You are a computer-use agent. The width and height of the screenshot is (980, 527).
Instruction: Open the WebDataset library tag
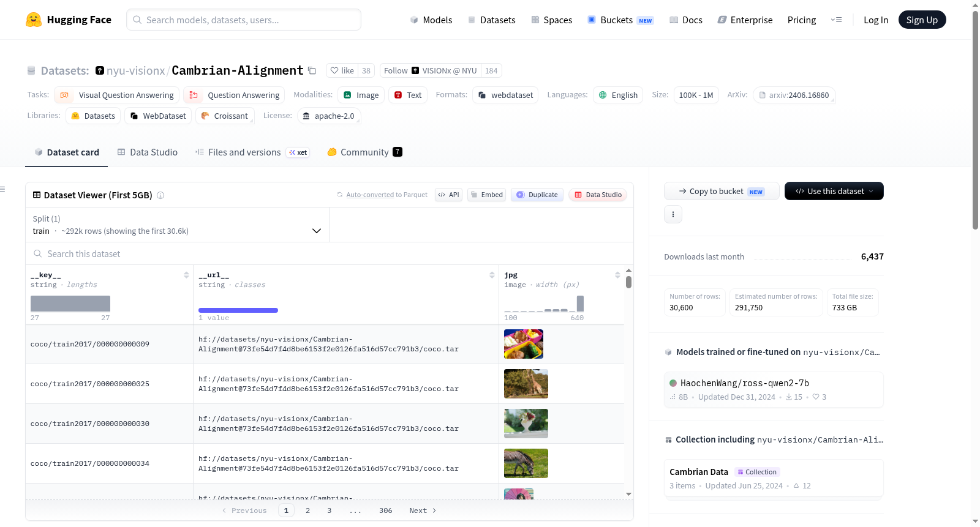(158, 116)
